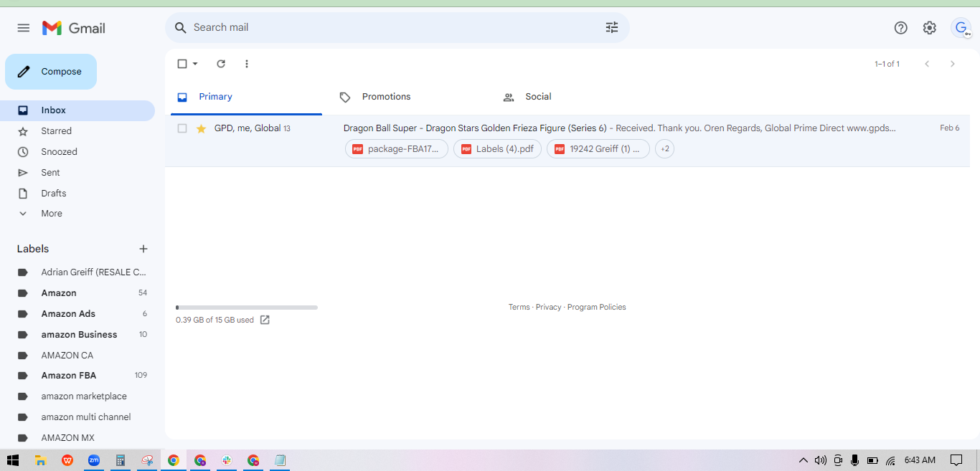Viewport: 980px width, 471px height.
Task: Open storage management link icon
Action: click(x=265, y=320)
